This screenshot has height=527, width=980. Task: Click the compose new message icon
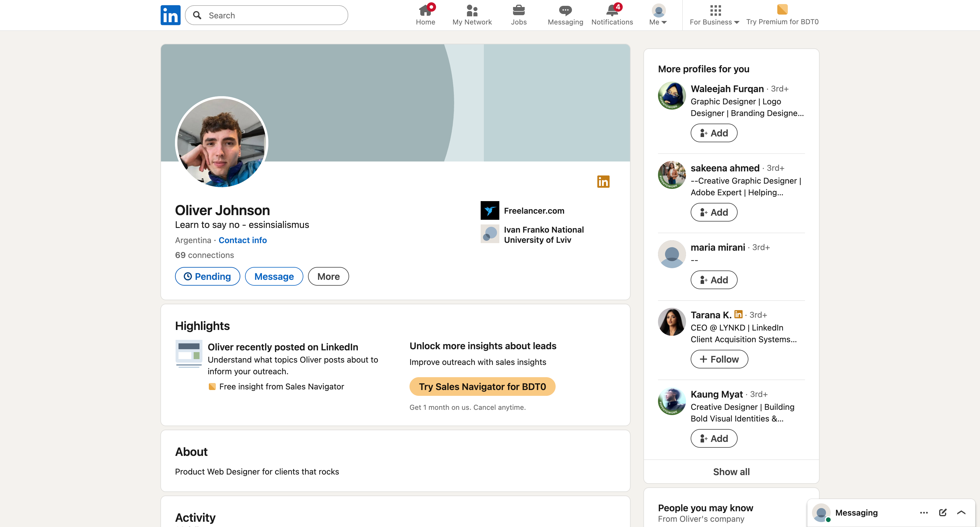[x=943, y=512]
